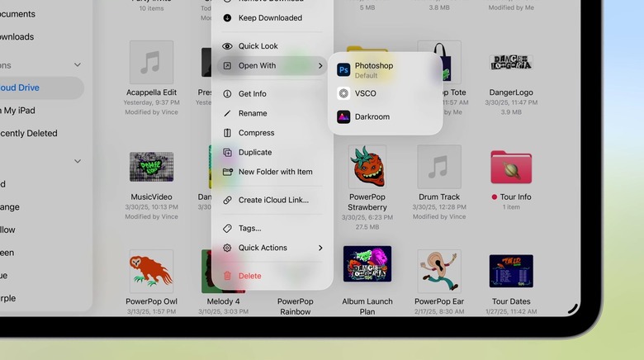The height and width of the screenshot is (360, 644).
Task: Open the PowerPop Ear image thumbnail
Action: (x=439, y=271)
